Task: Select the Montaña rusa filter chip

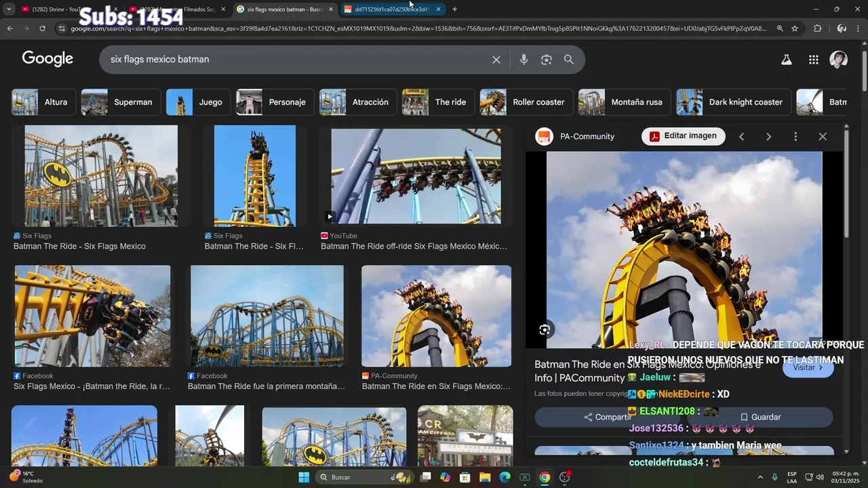Action: (x=625, y=102)
